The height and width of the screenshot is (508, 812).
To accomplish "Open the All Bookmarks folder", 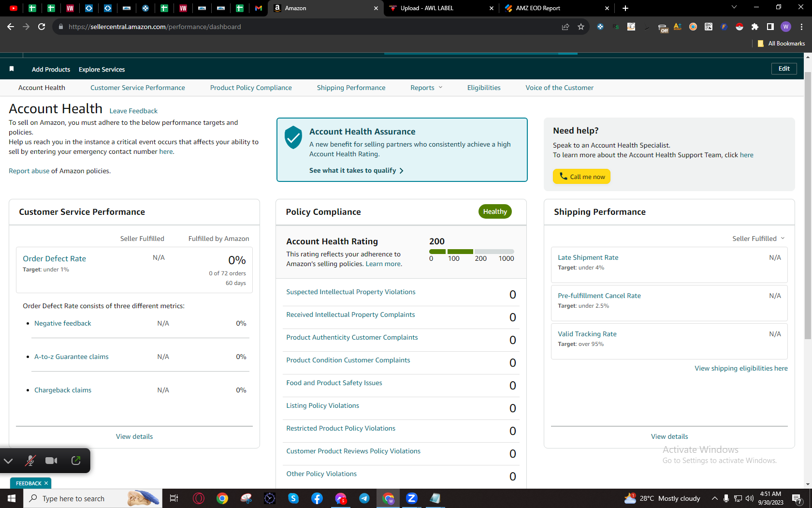I will [781, 44].
